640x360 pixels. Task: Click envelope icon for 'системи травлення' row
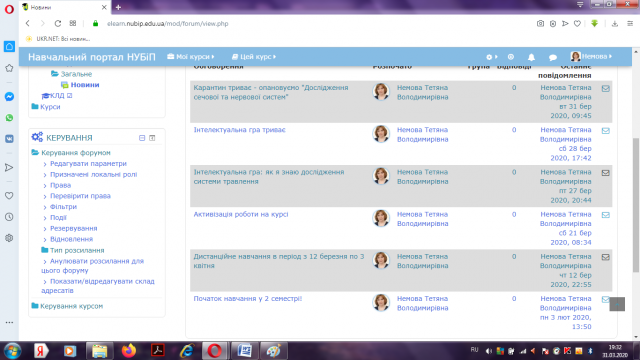pyautogui.click(x=606, y=173)
